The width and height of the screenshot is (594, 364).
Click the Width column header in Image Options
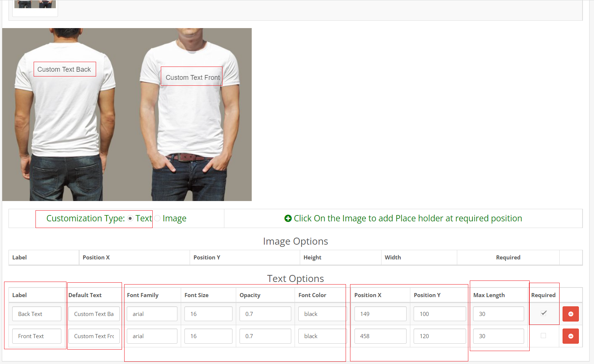[393, 258]
